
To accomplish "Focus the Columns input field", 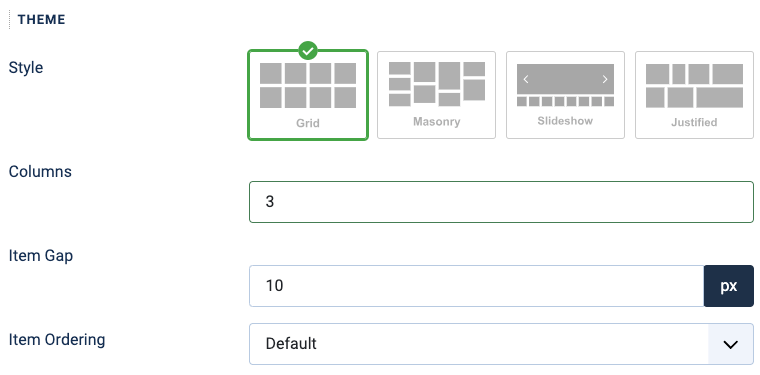I will 501,202.
